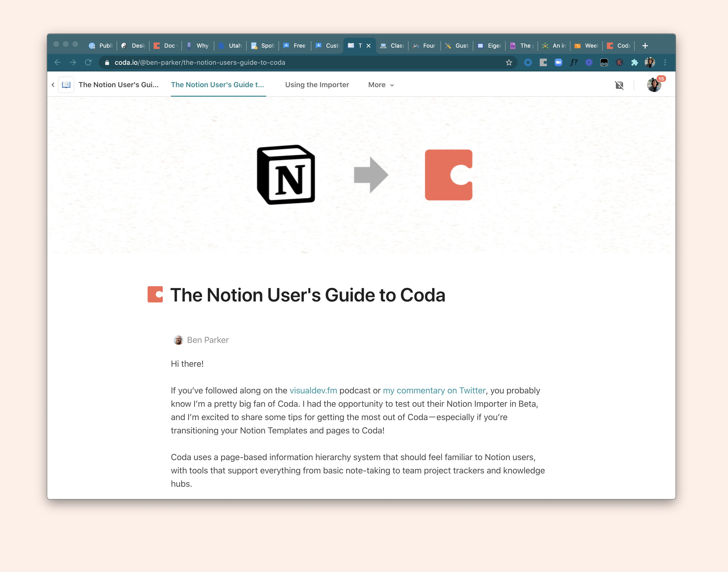Click the book doc icon beside the doc title

(x=66, y=85)
